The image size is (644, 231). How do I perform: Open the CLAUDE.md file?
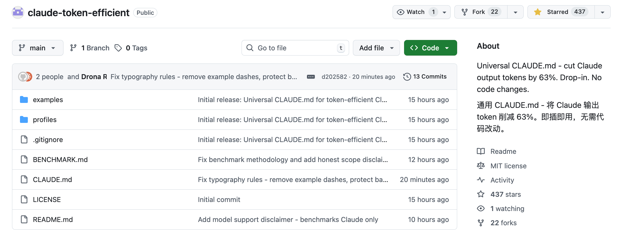coord(52,180)
